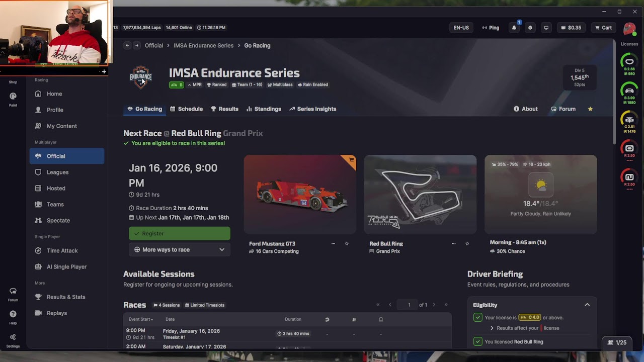Go to previous page of races

click(390, 305)
